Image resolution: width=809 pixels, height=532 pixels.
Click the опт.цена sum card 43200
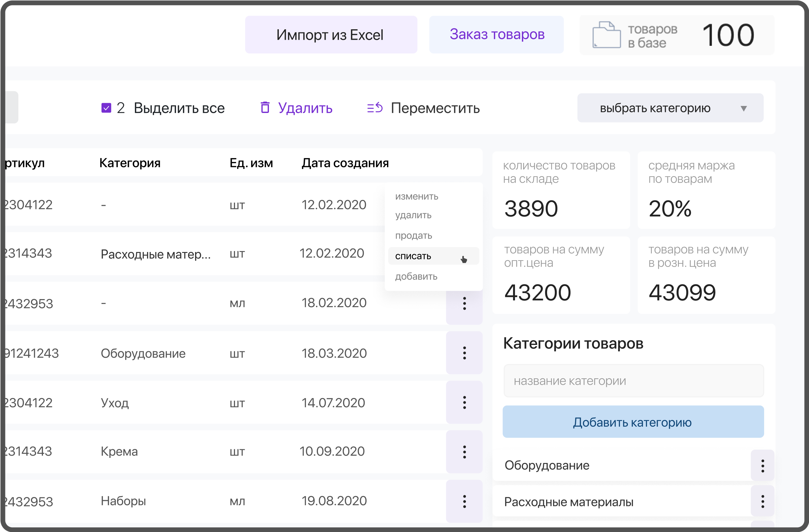point(561,275)
